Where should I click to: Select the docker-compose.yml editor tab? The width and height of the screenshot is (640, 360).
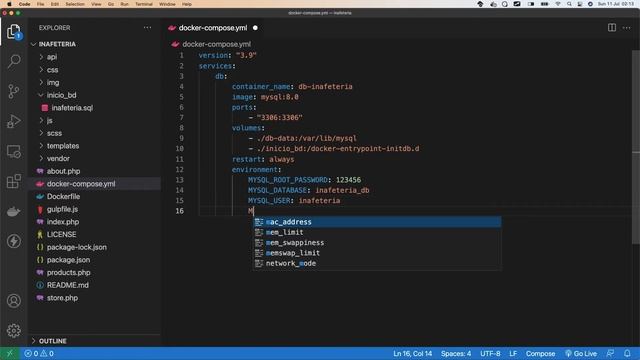click(x=213, y=28)
